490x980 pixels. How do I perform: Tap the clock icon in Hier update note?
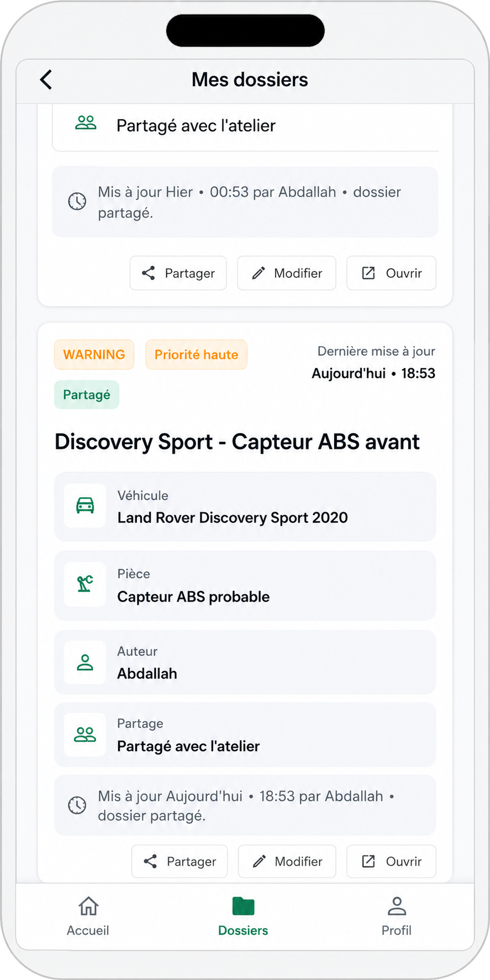77,201
